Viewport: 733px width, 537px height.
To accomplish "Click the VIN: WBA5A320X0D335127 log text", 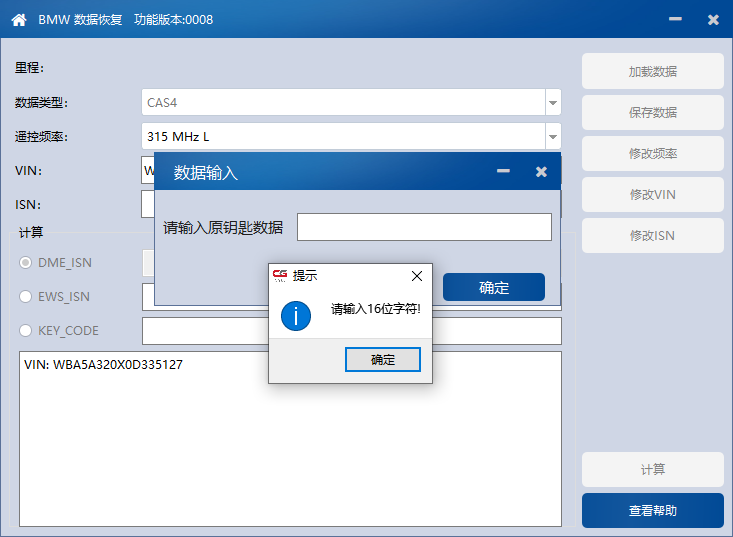I will point(103,365).
